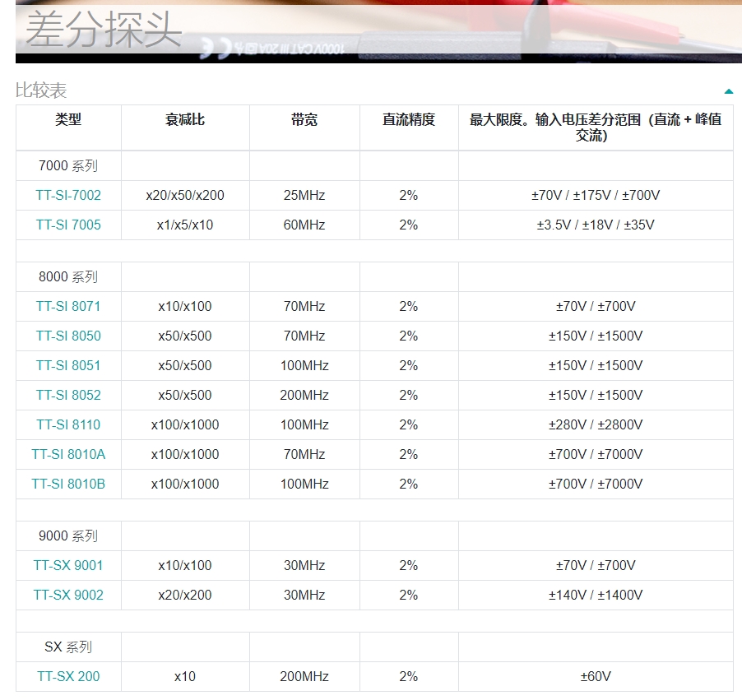
Task: Open the TT-SI 8071 product link
Action: (x=68, y=306)
